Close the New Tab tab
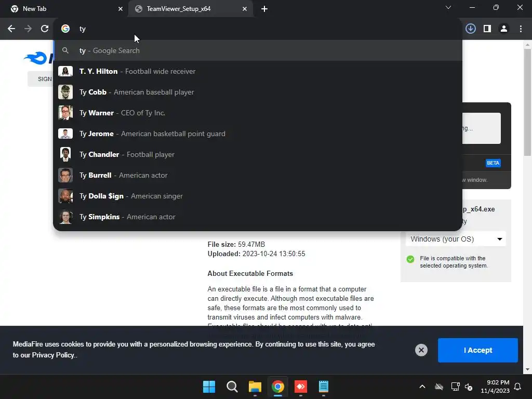532x399 pixels. pyautogui.click(x=120, y=9)
